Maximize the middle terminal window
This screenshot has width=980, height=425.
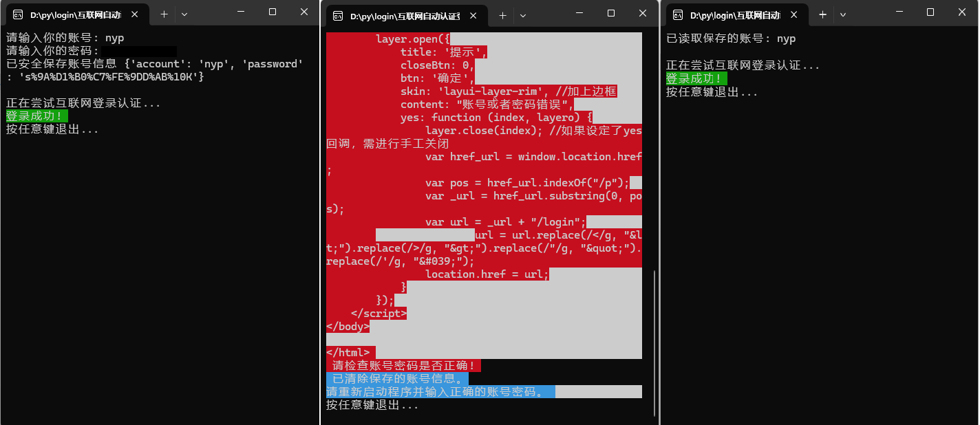click(x=611, y=12)
